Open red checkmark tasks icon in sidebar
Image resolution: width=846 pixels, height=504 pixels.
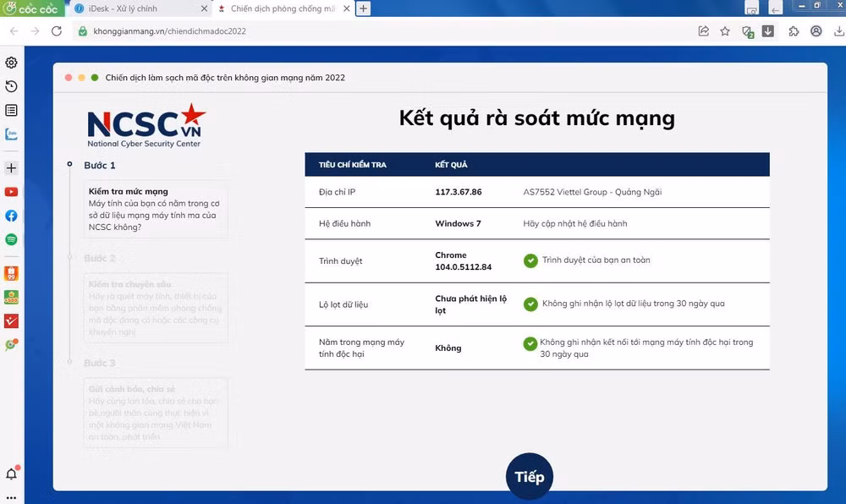[11, 321]
